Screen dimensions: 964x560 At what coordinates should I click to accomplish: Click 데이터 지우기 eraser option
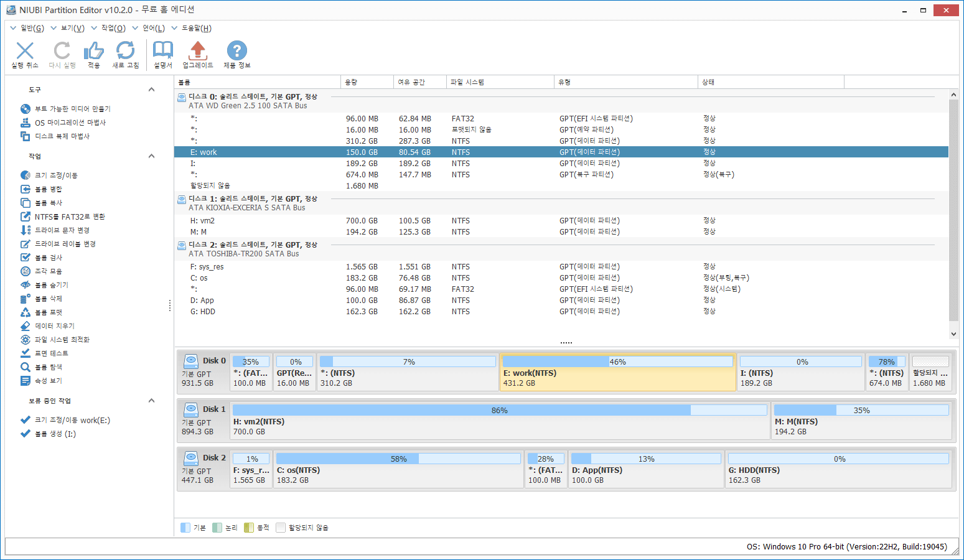point(55,326)
